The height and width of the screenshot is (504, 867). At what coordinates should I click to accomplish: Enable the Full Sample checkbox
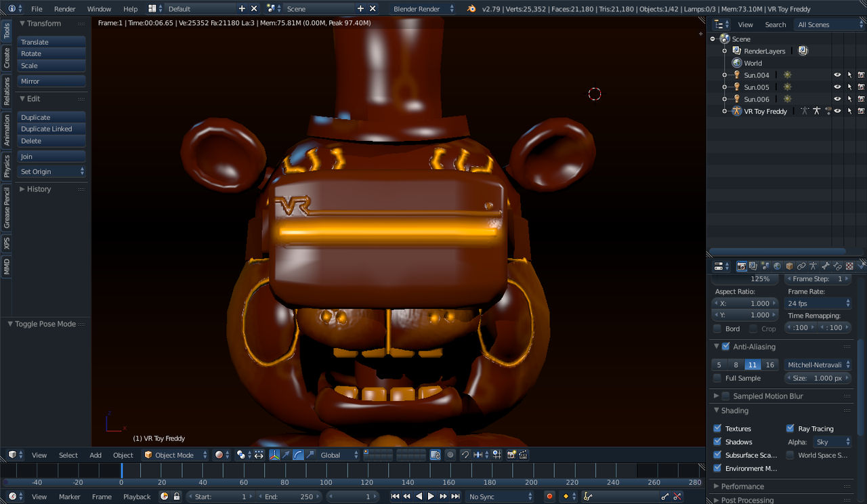(x=717, y=378)
